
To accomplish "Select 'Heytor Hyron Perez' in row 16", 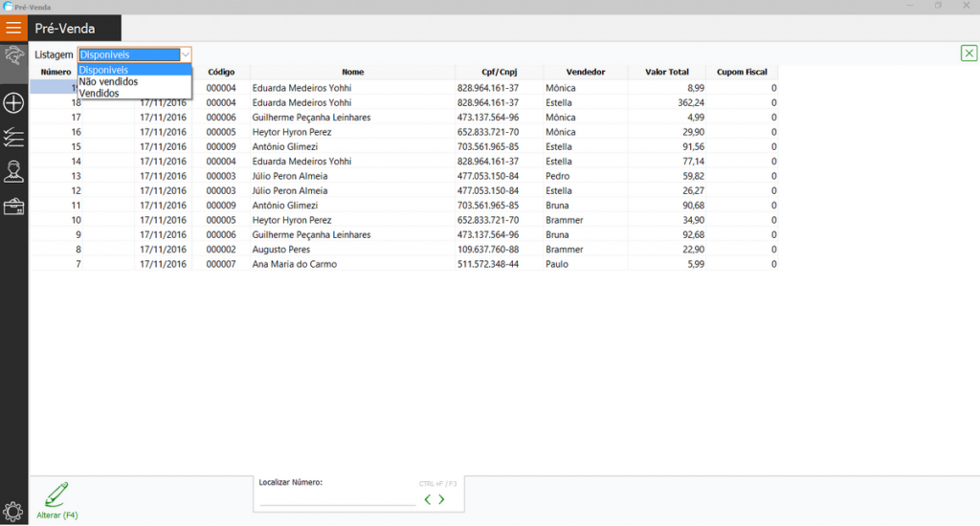I will click(x=292, y=132).
